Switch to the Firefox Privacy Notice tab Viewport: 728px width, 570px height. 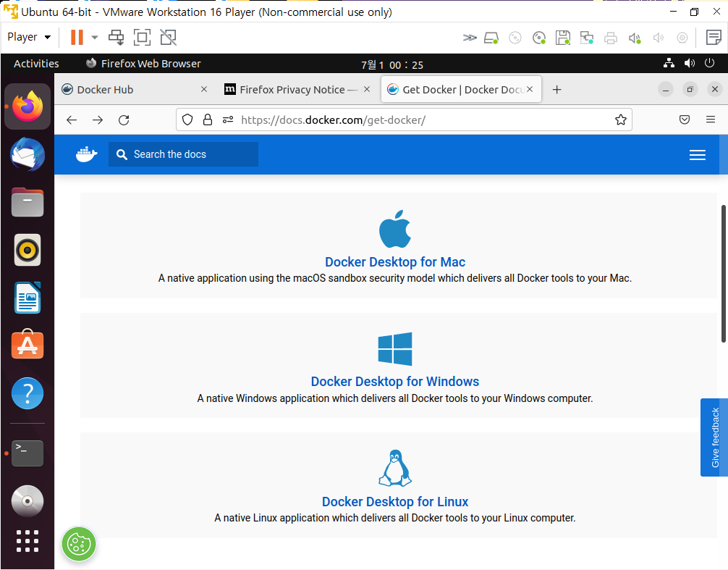(292, 90)
